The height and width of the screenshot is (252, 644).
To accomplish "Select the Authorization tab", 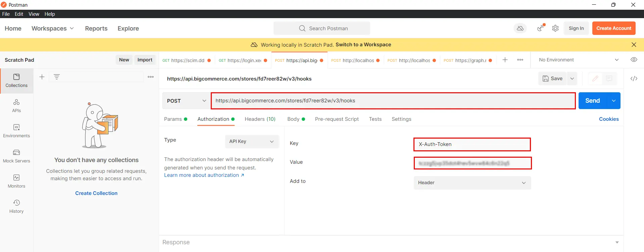I will click(216, 119).
